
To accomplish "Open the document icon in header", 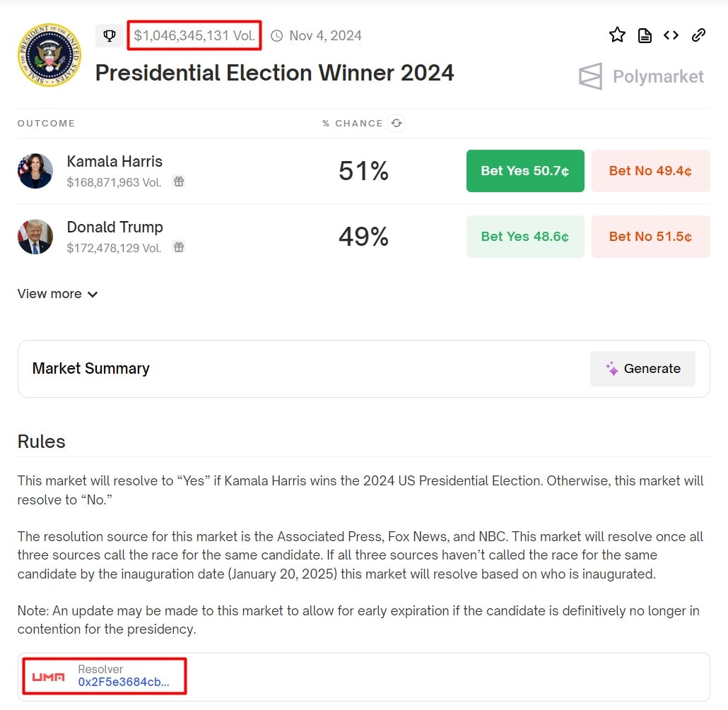I will tap(645, 35).
